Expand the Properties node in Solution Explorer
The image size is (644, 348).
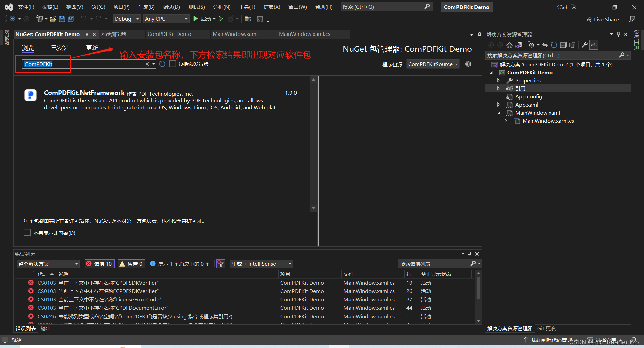coord(498,80)
